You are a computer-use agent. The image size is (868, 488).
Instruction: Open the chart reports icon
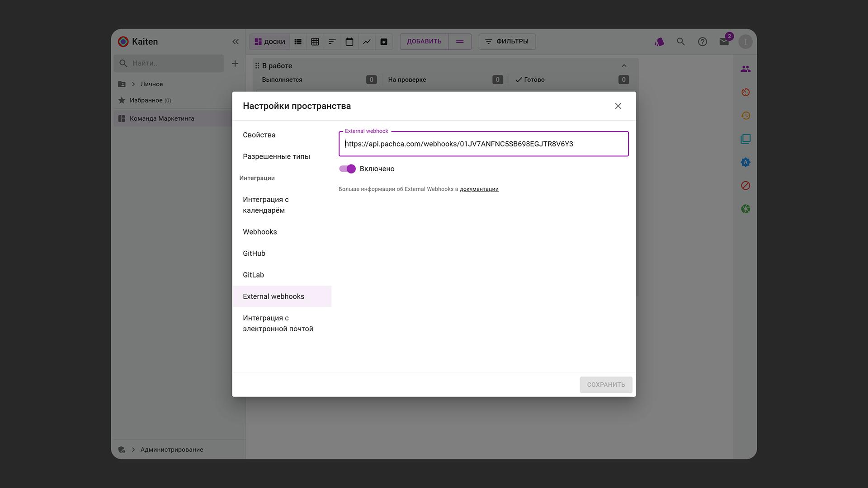point(367,42)
